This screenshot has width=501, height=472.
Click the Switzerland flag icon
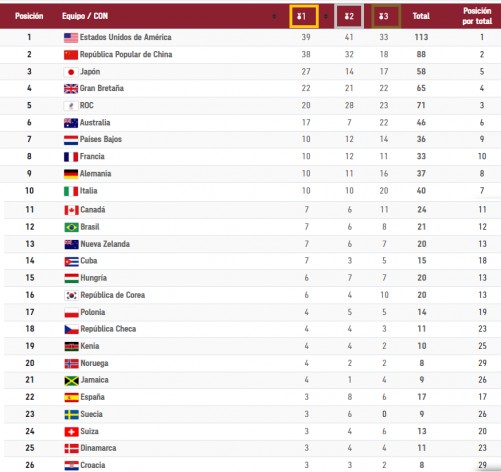71,432
